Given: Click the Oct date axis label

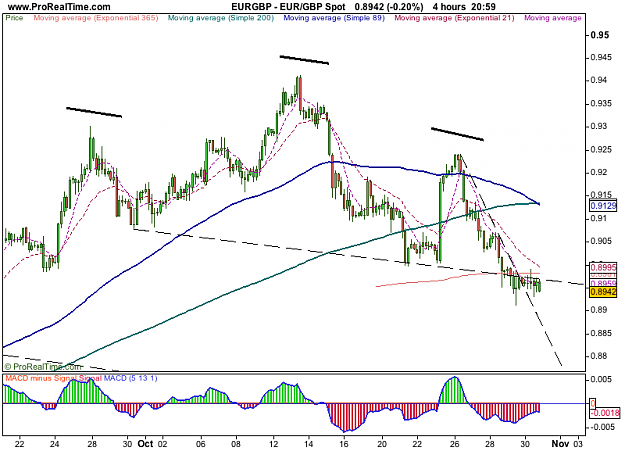Looking at the screenshot, I should click(145, 443).
